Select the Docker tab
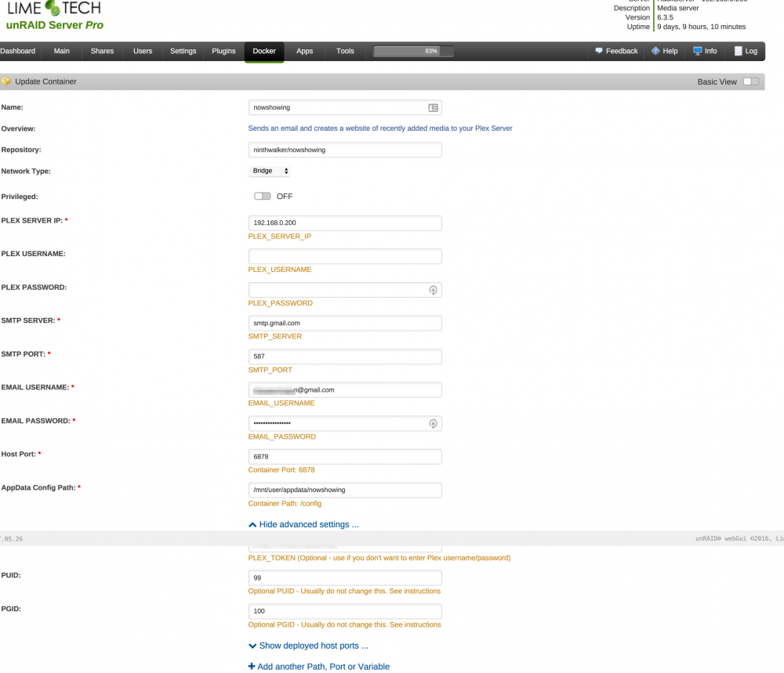 264,52
